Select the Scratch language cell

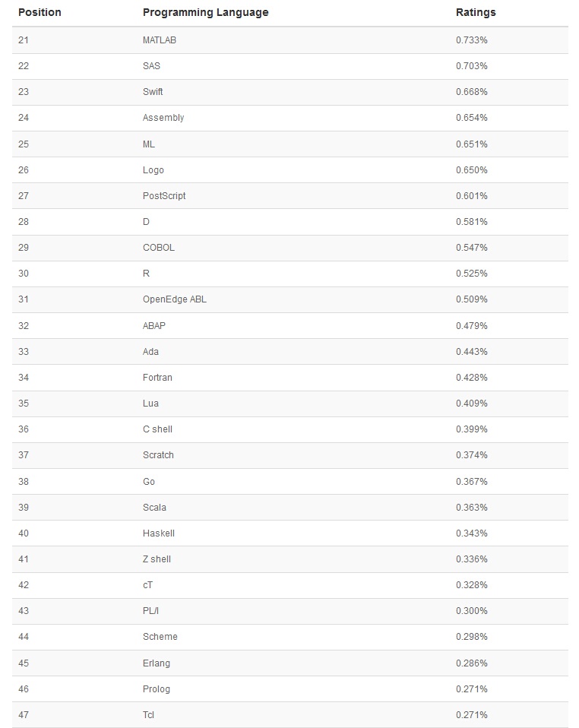click(158, 455)
